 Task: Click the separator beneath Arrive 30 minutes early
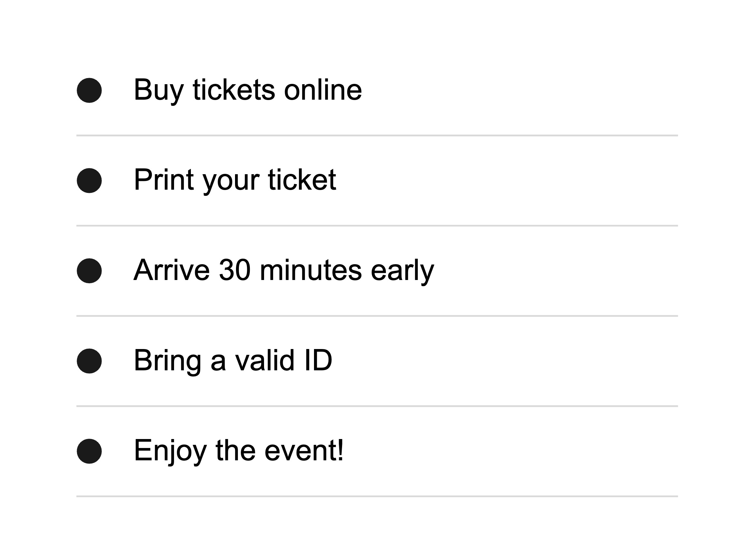[377, 316]
